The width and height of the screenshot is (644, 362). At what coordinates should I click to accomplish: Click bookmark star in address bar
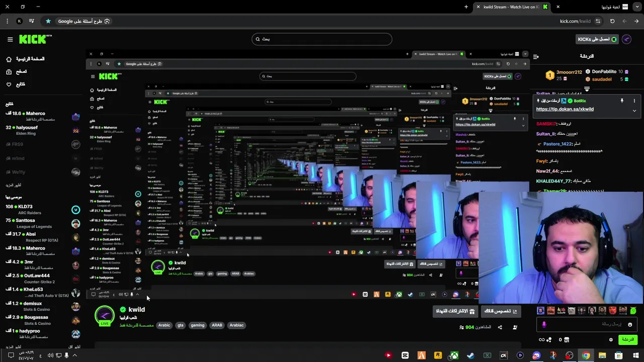pos(48,21)
